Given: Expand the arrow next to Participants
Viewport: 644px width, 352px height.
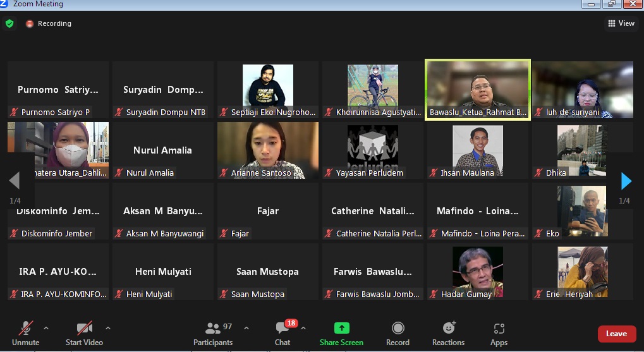Looking at the screenshot, I should [246, 328].
